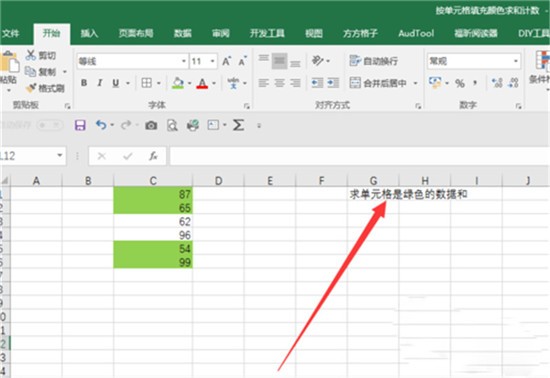Open font color dropdown arrow
Viewport: 550px width, 378px height.
pos(214,83)
